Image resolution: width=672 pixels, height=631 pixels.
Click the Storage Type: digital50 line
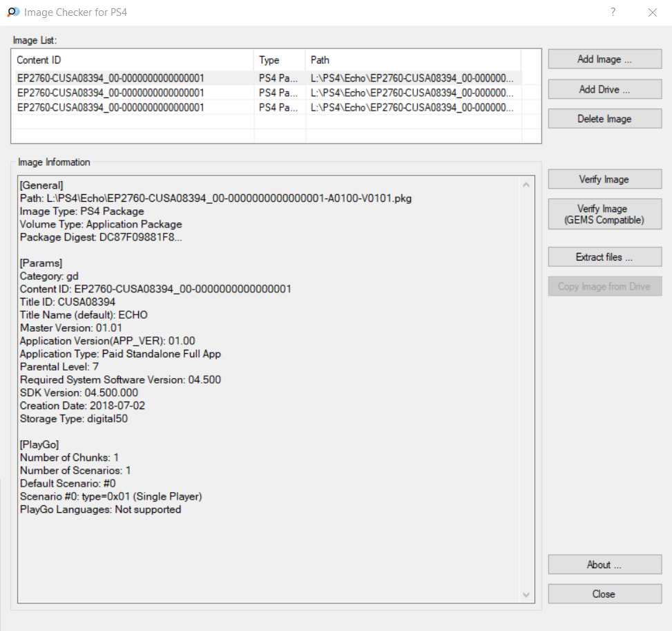tap(74, 419)
